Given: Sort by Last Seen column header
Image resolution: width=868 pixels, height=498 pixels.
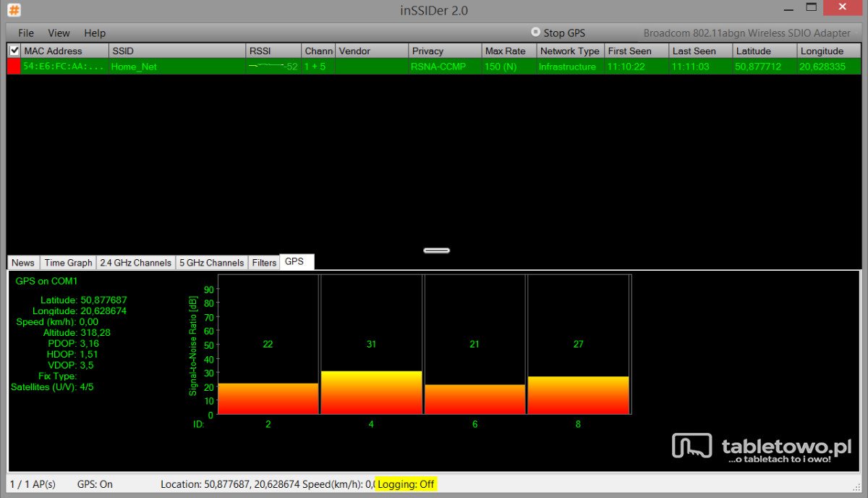Looking at the screenshot, I should (701, 51).
